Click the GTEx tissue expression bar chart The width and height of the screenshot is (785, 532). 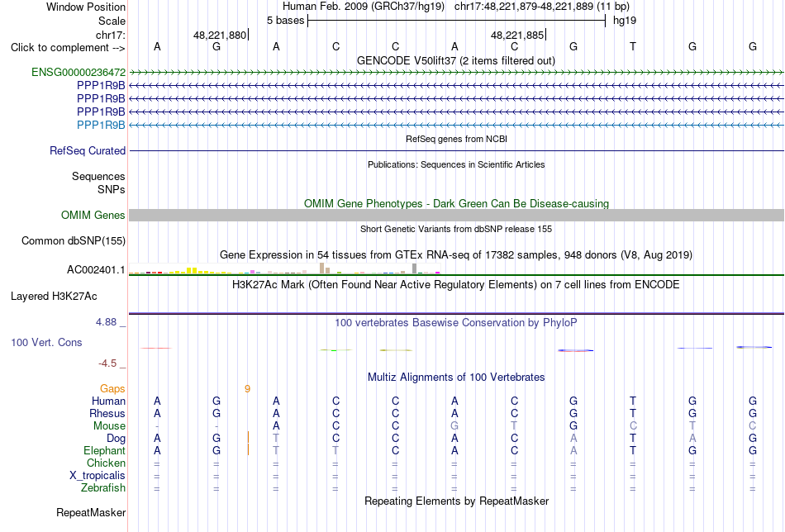[284, 268]
